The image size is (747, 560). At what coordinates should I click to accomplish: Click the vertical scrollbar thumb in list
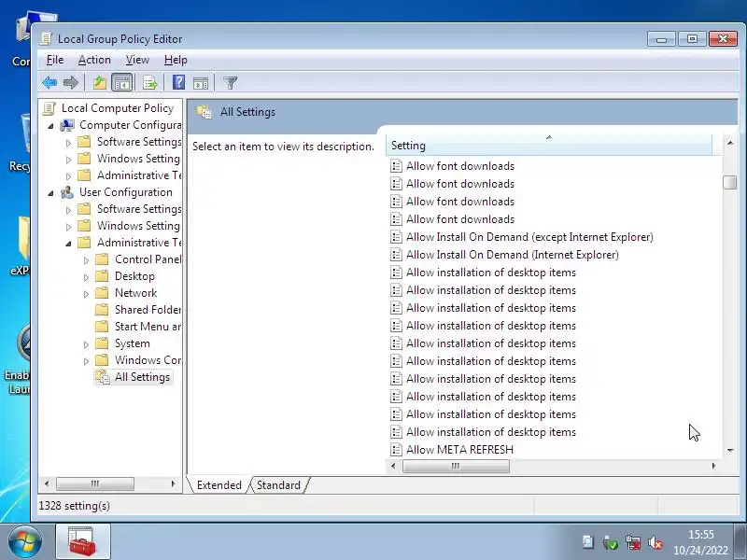729,182
